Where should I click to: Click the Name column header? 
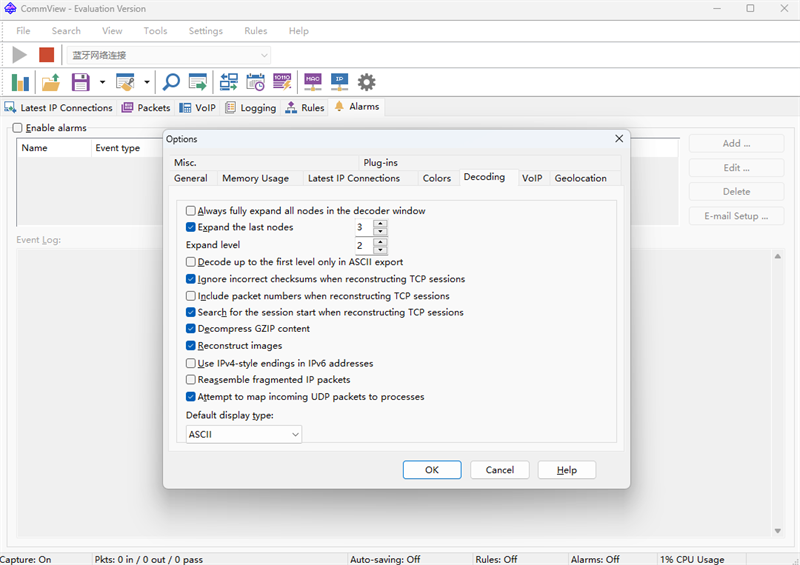click(x=54, y=148)
